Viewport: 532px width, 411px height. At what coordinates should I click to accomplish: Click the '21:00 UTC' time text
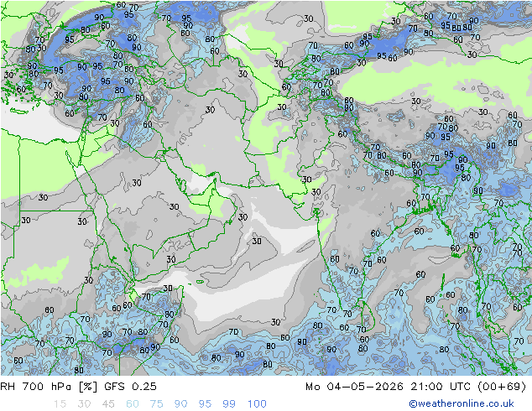441,387
